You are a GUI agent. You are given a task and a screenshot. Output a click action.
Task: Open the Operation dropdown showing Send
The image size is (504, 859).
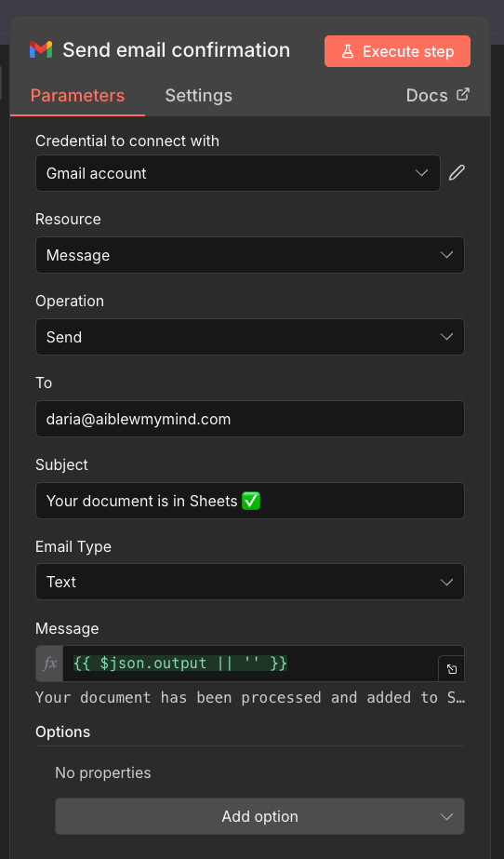pos(250,337)
